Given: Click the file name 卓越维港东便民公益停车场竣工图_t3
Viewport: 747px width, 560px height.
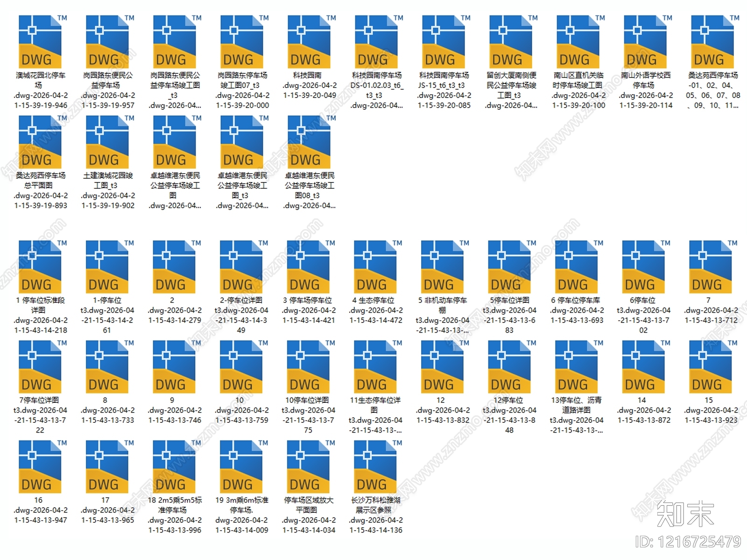Looking at the screenshot, I should point(242,190).
